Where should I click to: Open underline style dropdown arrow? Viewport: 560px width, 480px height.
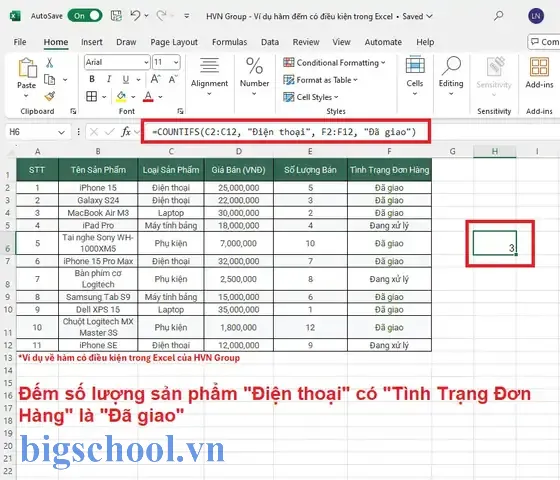tap(139, 80)
